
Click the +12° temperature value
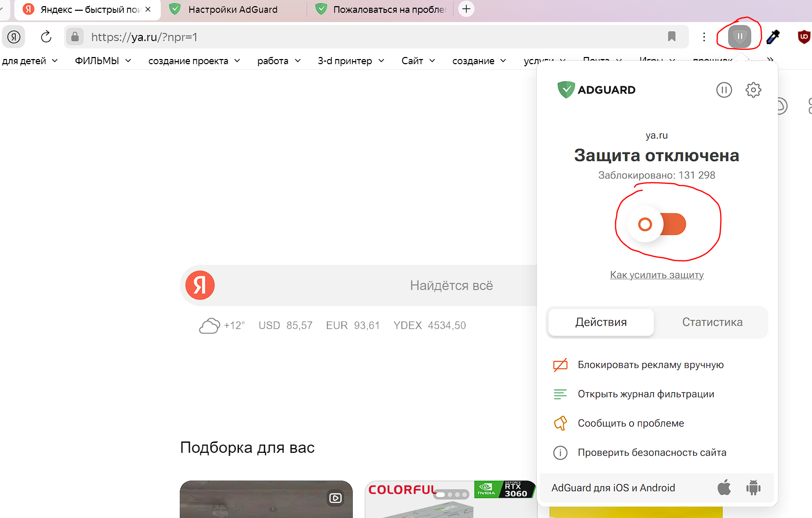[234, 325]
